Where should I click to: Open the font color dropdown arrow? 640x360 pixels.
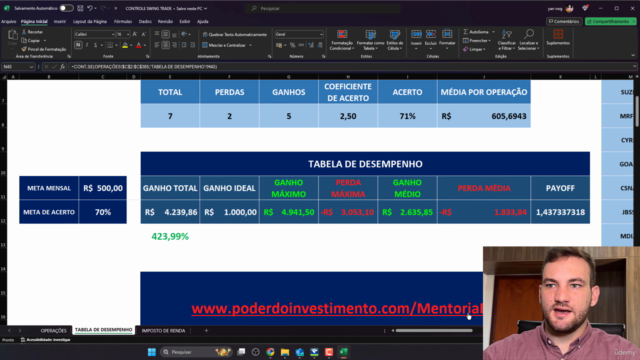click(x=145, y=45)
